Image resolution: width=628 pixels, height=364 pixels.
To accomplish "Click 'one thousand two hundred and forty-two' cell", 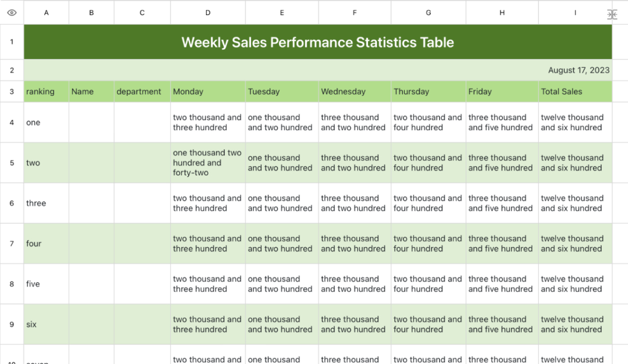I will 208,163.
